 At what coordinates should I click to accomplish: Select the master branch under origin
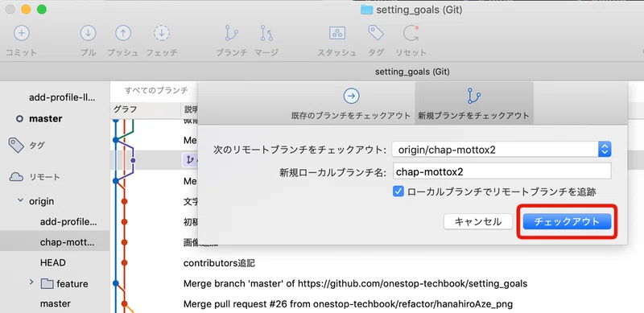tap(55, 303)
